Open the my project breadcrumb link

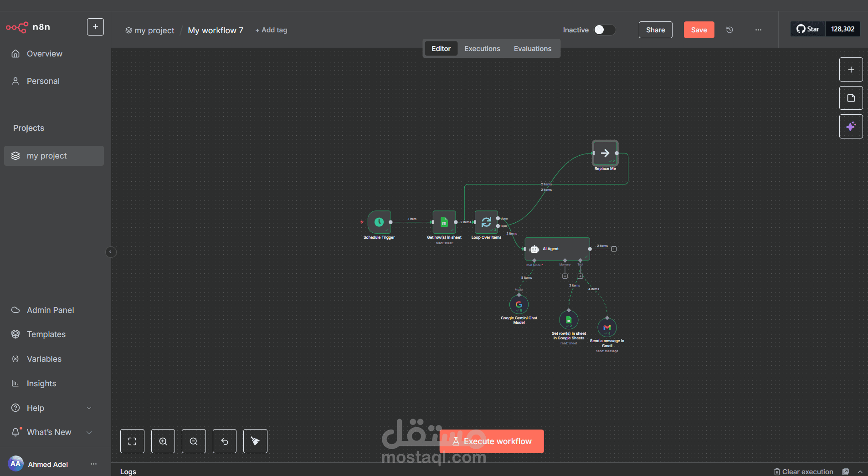150,31
